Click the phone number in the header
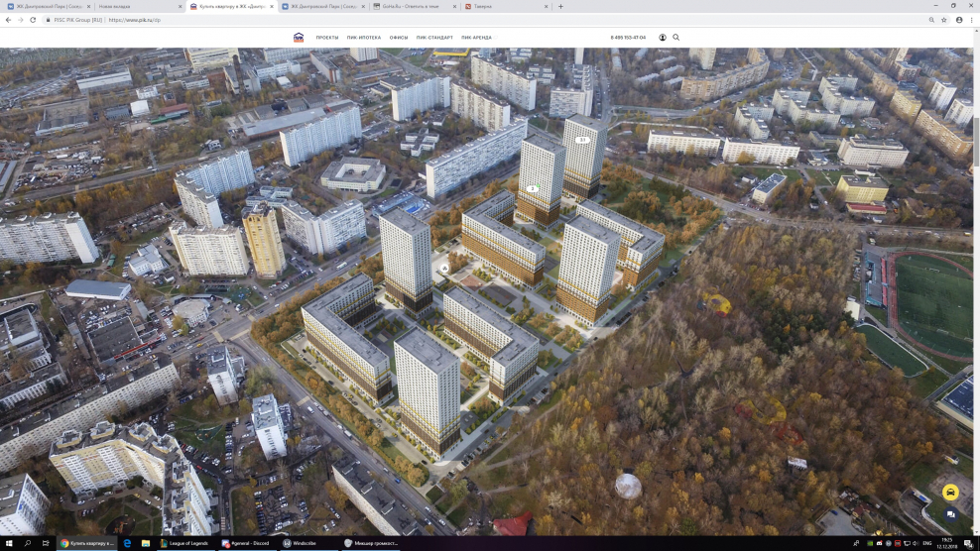The image size is (980, 551). pos(628,38)
